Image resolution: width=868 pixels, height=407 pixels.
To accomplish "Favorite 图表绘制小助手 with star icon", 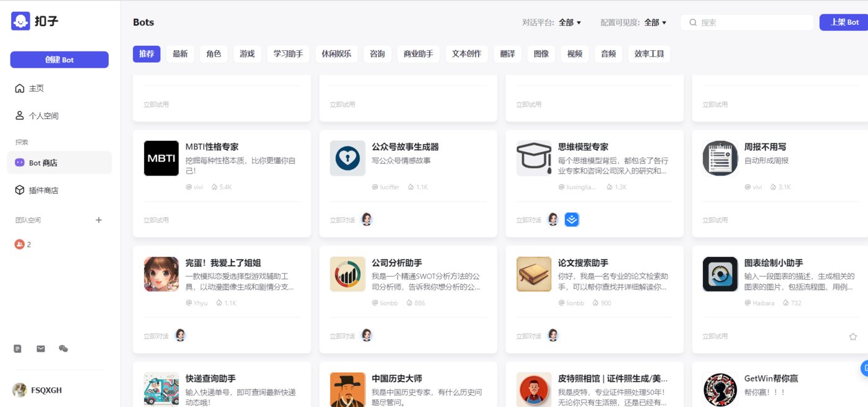I will [x=853, y=336].
